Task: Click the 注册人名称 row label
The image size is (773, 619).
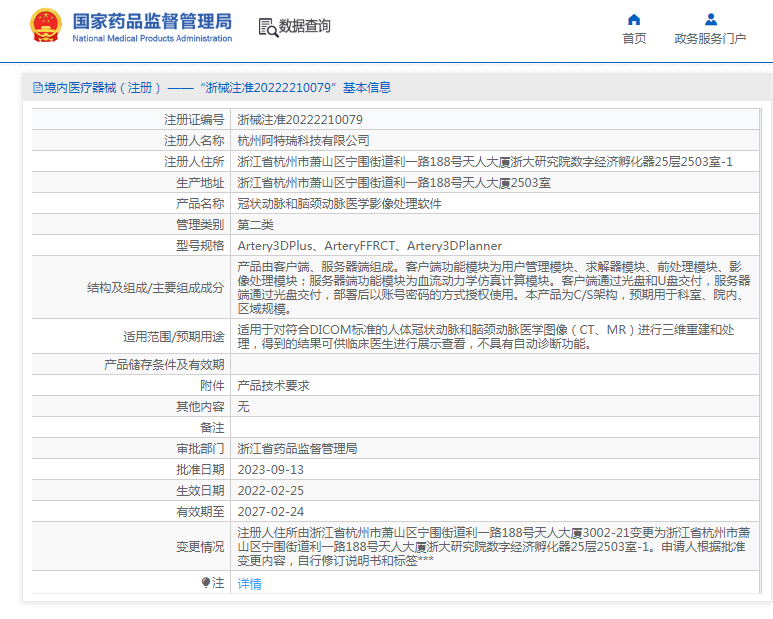Action: [194, 141]
